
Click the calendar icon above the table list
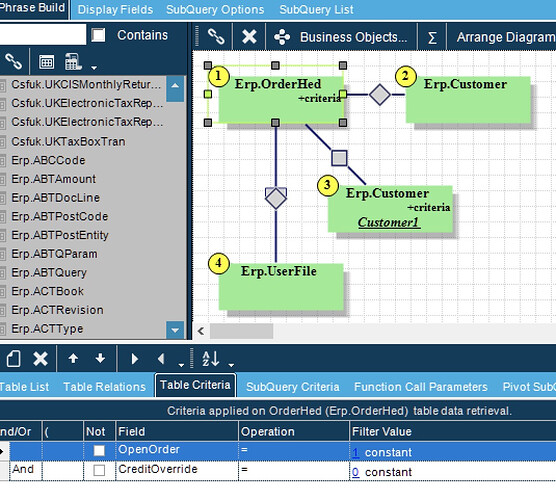tap(46, 62)
